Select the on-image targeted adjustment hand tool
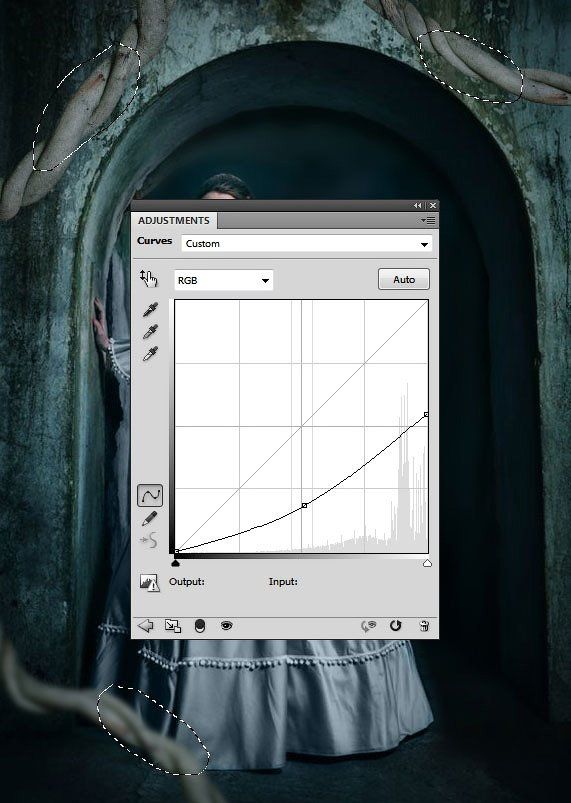This screenshot has height=803, width=571. click(149, 279)
